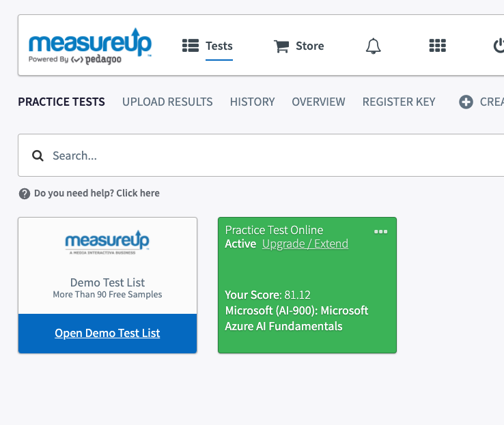Image resolution: width=504 pixels, height=425 pixels.
Task: Open the Tests menu item
Action: [219, 46]
